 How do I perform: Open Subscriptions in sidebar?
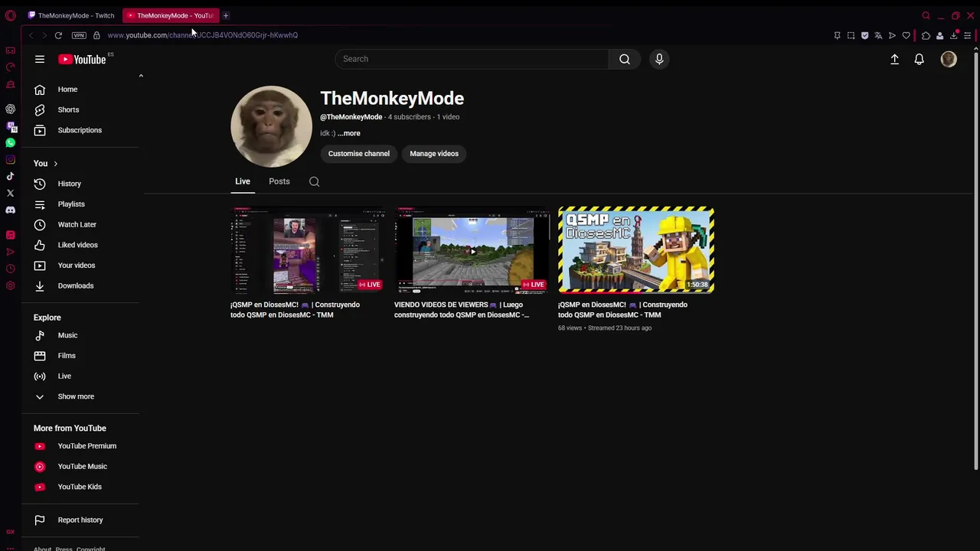[x=80, y=130]
